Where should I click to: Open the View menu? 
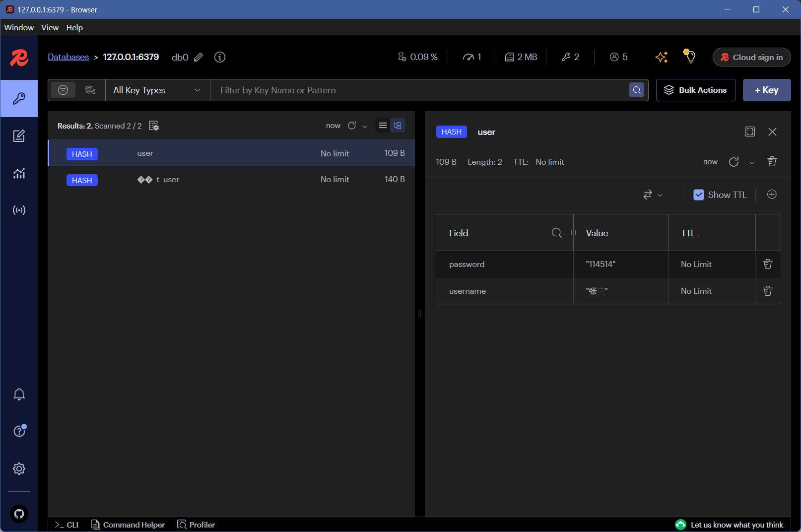pos(50,27)
